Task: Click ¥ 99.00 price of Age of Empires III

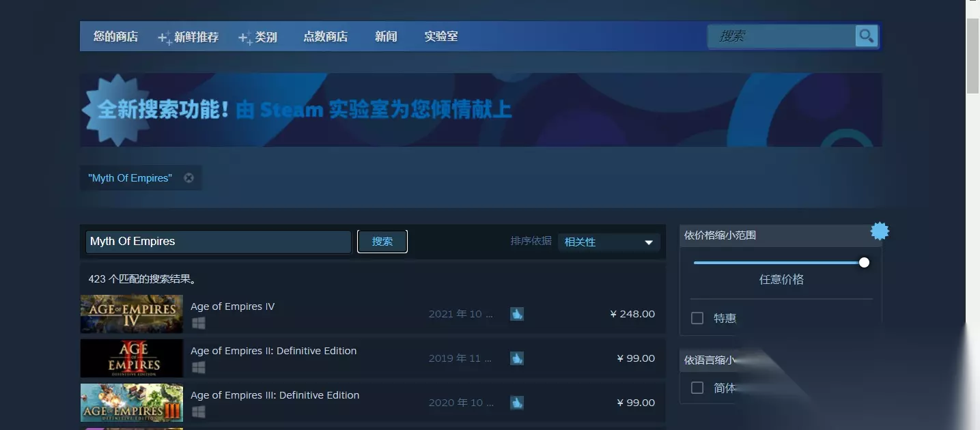Action: click(x=636, y=403)
